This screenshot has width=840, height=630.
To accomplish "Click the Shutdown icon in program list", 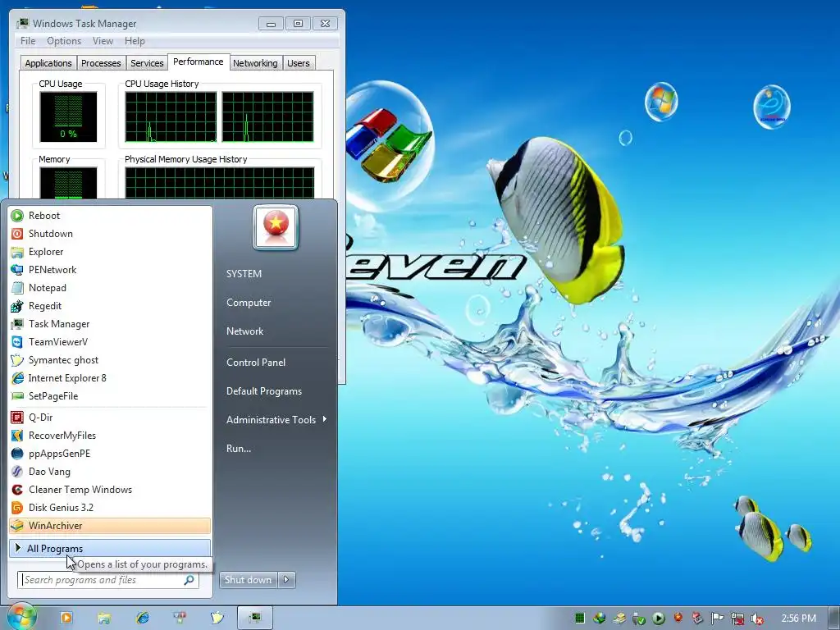I will click(17, 234).
